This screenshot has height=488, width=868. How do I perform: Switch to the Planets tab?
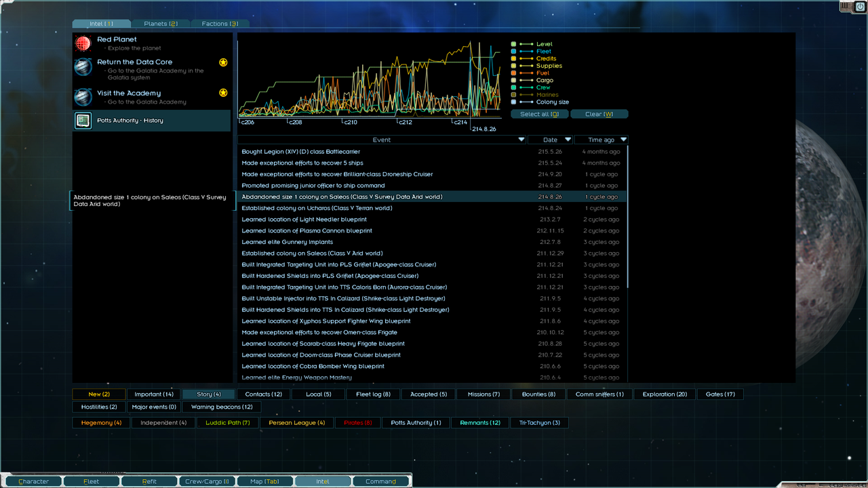point(160,22)
